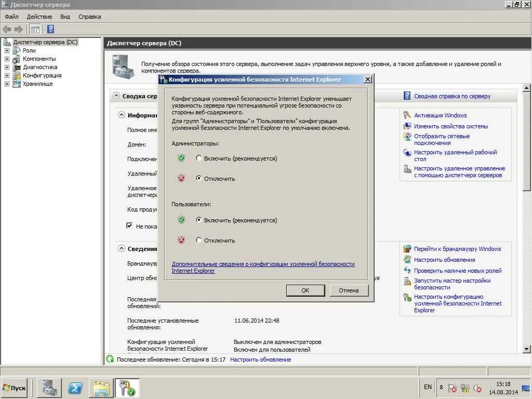Image resolution: width=532 pixels, height=399 pixels.
Task: Open the additional info link about IE security
Action: pyautogui.click(x=263, y=268)
